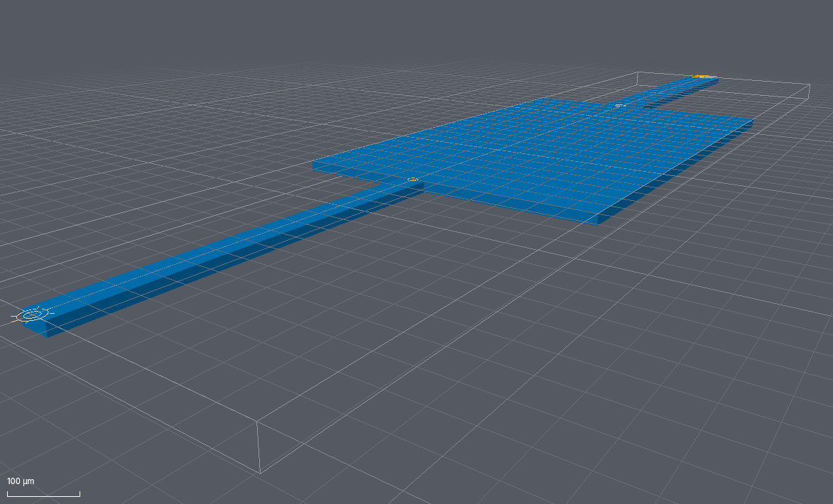Select the small orange marker at slab exit

click(x=619, y=105)
